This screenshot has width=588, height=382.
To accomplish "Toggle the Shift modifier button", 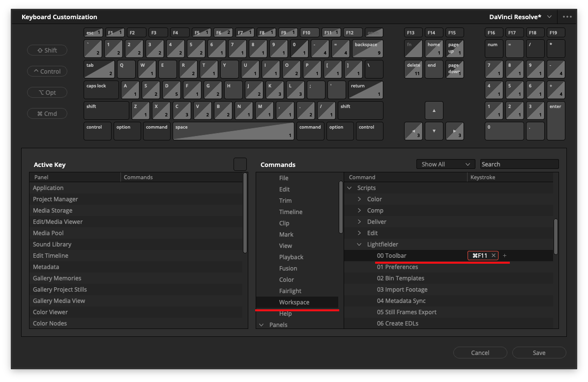I will (x=47, y=50).
